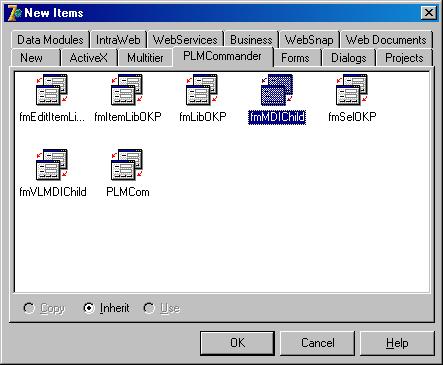Select the fmEditItemLi... form icon
The height and width of the screenshot is (365, 443).
(x=52, y=89)
